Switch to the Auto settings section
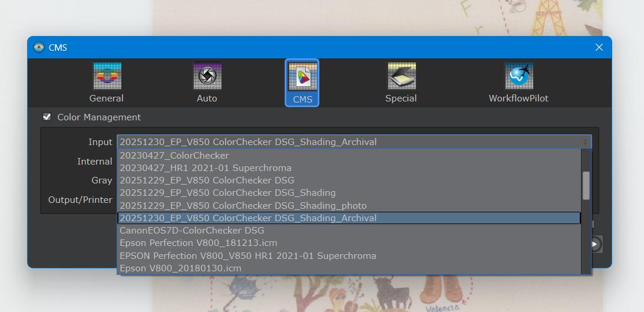The width and height of the screenshot is (644, 312). pyautogui.click(x=207, y=82)
